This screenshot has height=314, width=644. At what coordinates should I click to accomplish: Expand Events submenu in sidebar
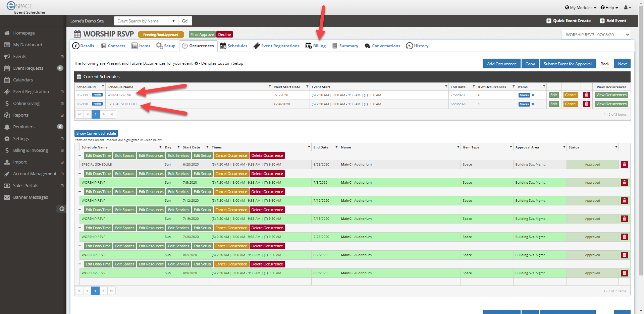click(62, 57)
